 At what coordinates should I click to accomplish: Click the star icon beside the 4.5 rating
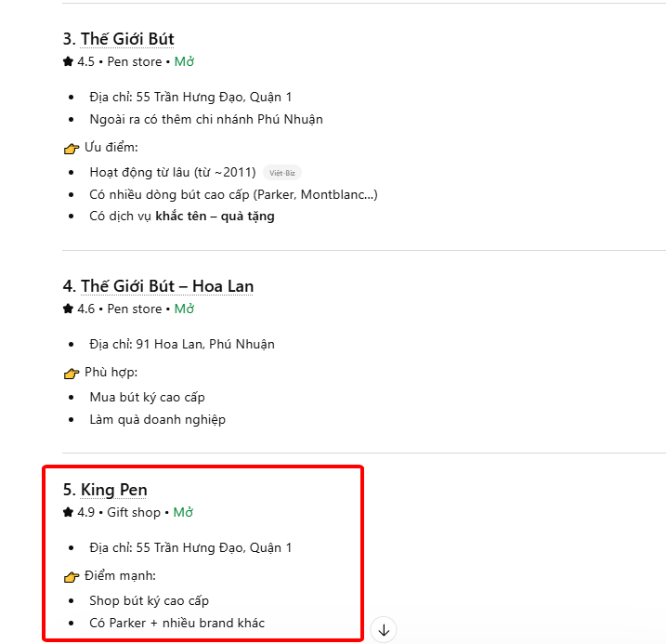click(x=68, y=61)
